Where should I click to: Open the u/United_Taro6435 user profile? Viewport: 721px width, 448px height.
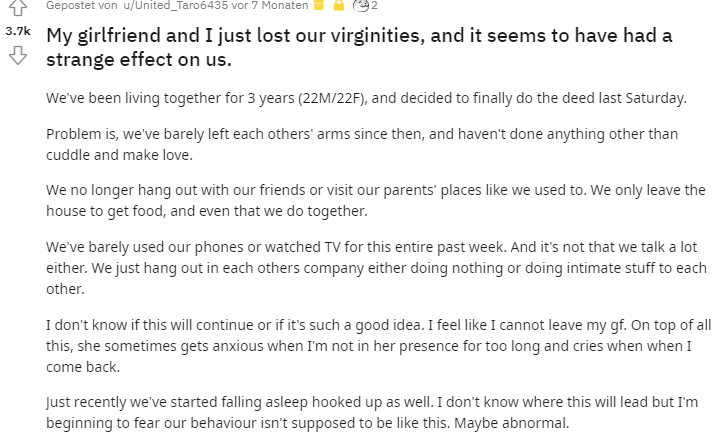[176, 6]
